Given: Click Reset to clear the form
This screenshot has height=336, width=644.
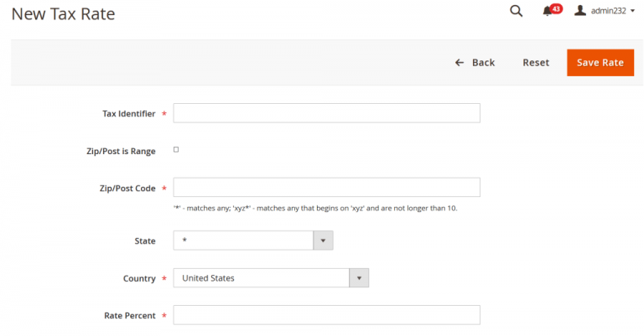Looking at the screenshot, I should point(536,63).
